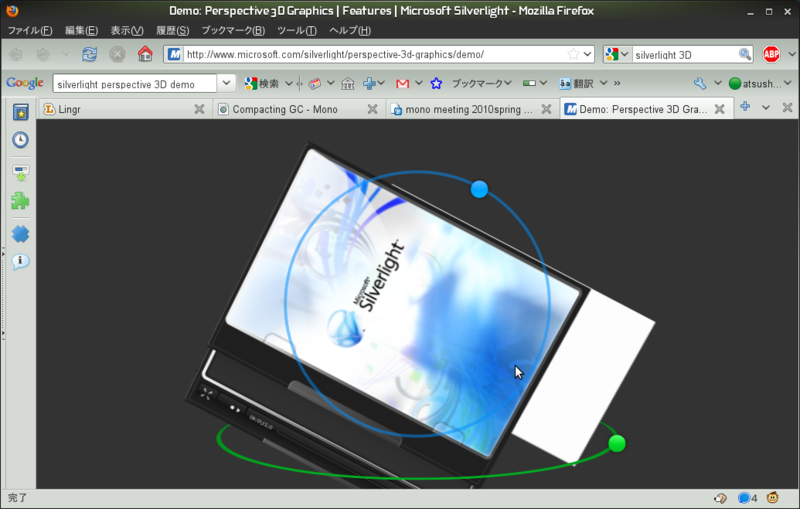Viewport: 800px width, 509px height.
Task: Click the forward arrow button
Action: point(43,54)
